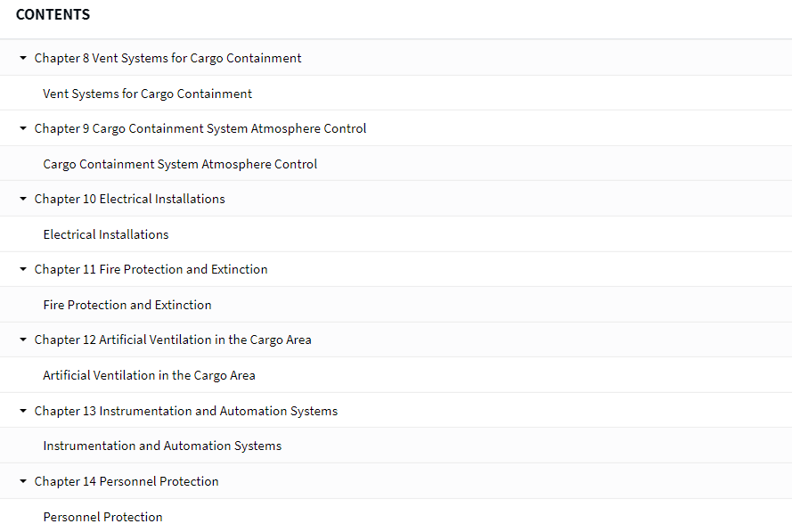Select Chapter 8 Vent Systems heading
The image size is (792, 532).
(x=167, y=58)
